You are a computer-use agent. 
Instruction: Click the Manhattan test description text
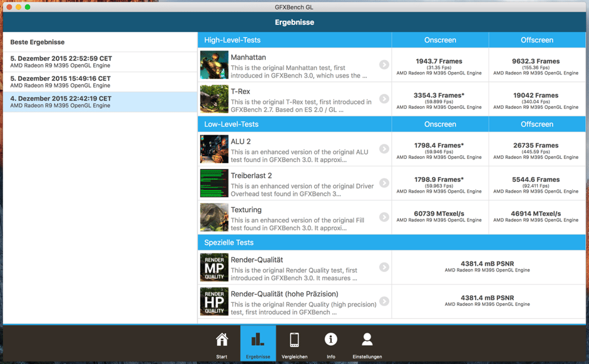tap(299, 72)
